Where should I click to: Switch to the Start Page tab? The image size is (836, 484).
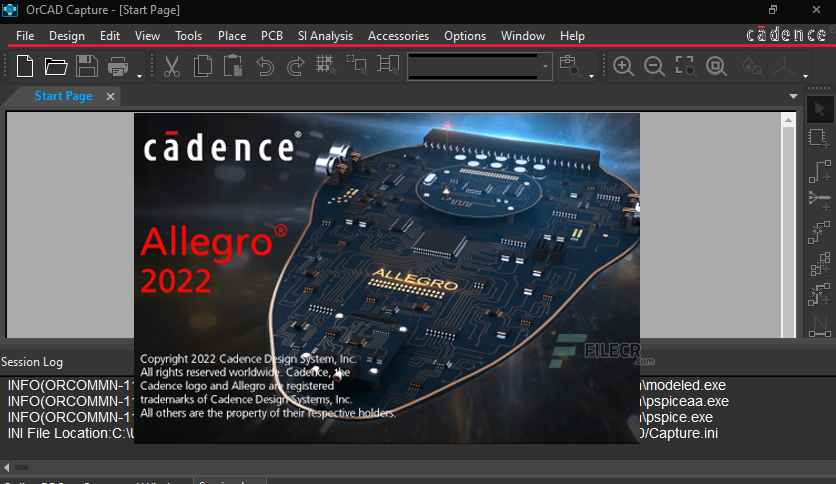pos(63,96)
